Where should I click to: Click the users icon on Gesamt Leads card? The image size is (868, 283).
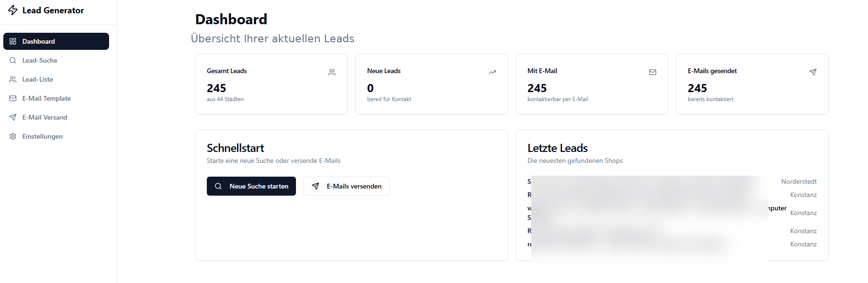[x=332, y=72]
